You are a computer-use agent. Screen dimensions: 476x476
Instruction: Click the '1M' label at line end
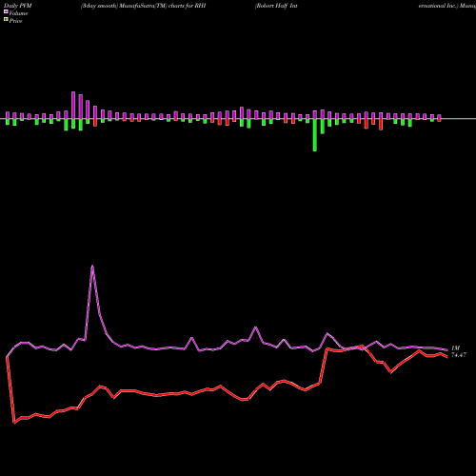click(x=455, y=348)
